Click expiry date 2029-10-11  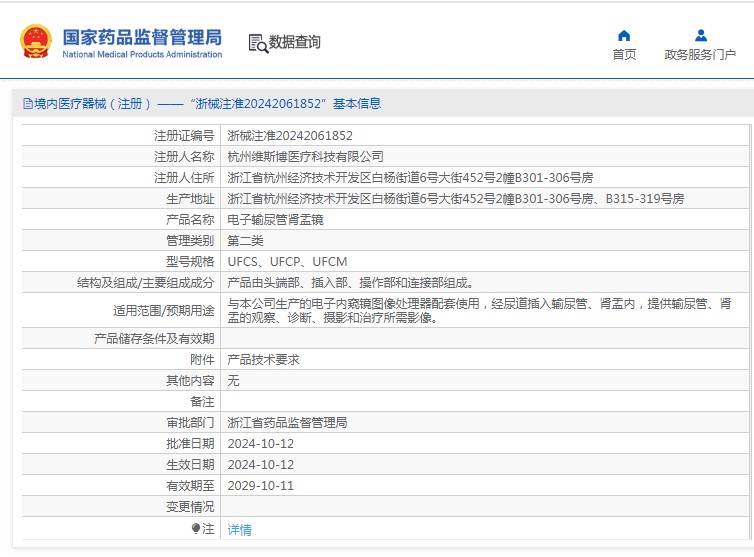pyautogui.click(x=261, y=485)
